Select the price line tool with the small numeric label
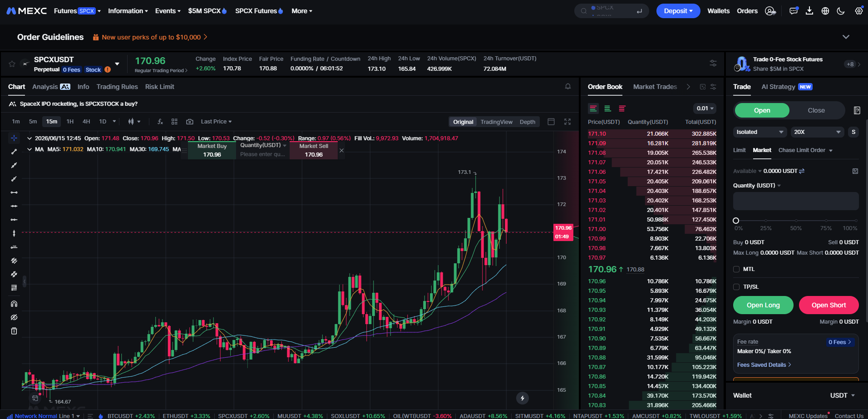This screenshot has width=868, height=419. tap(14, 247)
